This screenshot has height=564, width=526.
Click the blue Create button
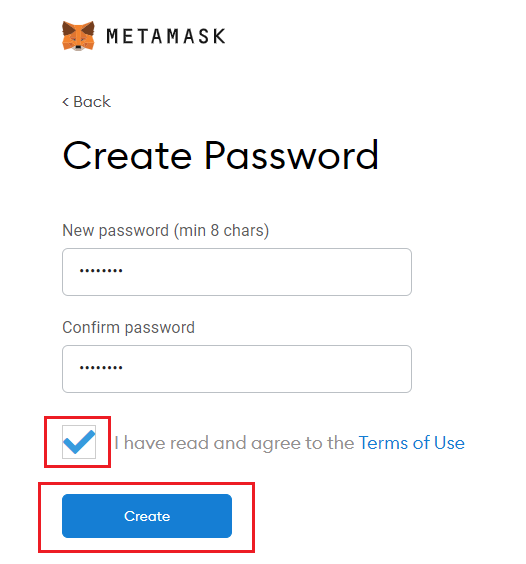click(147, 516)
